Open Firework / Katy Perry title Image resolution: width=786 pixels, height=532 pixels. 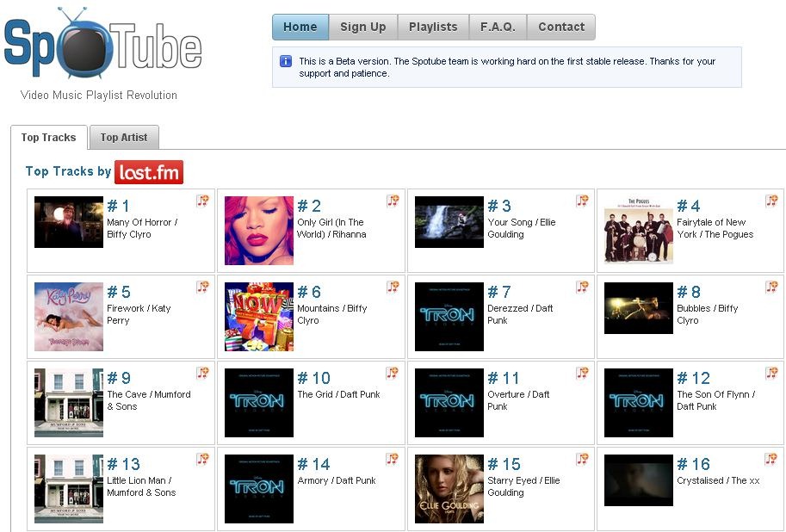[139, 314]
